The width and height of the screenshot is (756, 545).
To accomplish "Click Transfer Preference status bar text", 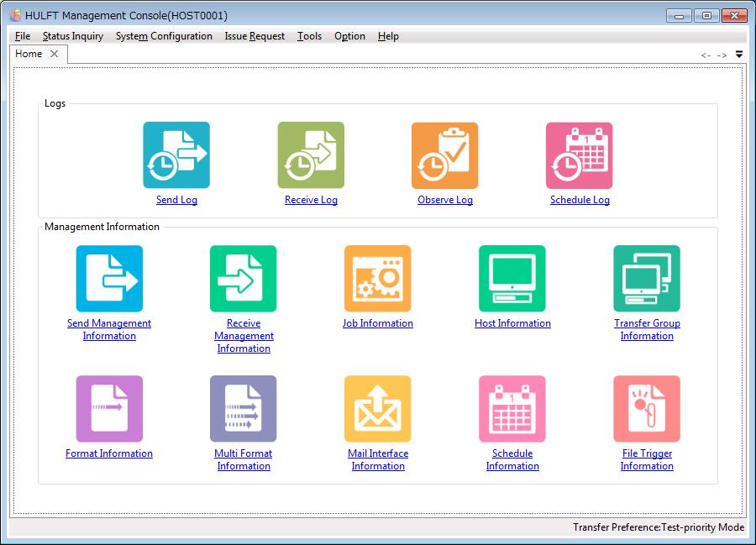I will 658,527.
